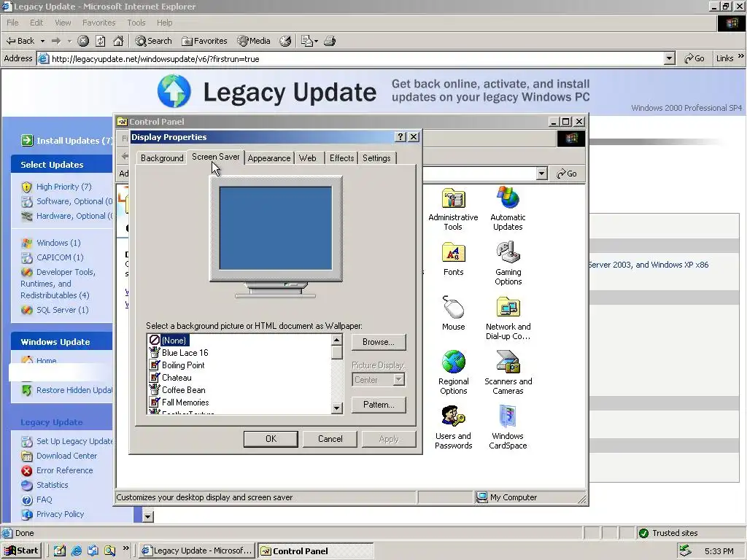The width and height of the screenshot is (747, 560).
Task: Click the IE address URL field
Action: point(350,58)
